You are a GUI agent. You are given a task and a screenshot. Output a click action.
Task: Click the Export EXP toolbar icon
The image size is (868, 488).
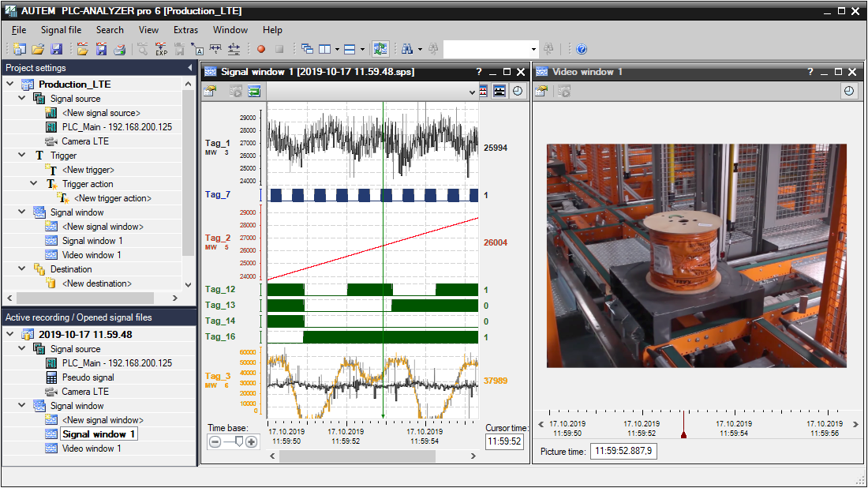coord(161,48)
